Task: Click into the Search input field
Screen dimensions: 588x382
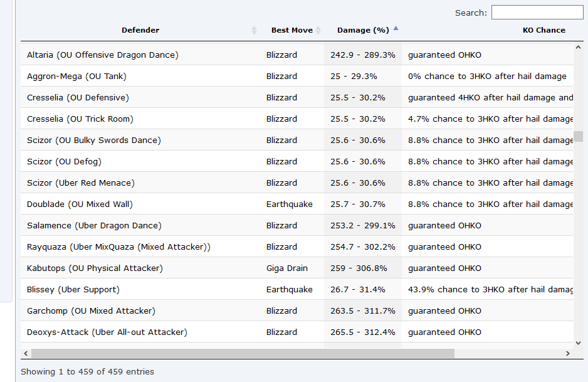Action: (537, 13)
